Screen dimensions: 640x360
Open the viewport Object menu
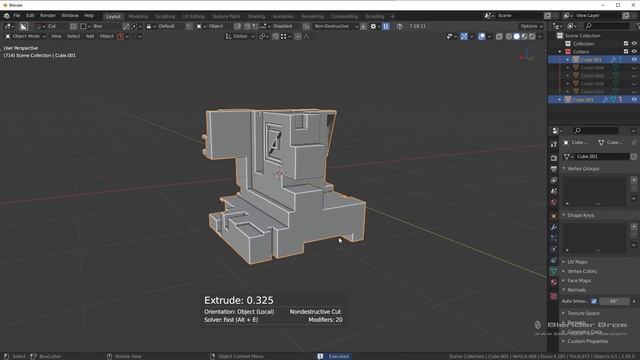pyautogui.click(x=107, y=36)
